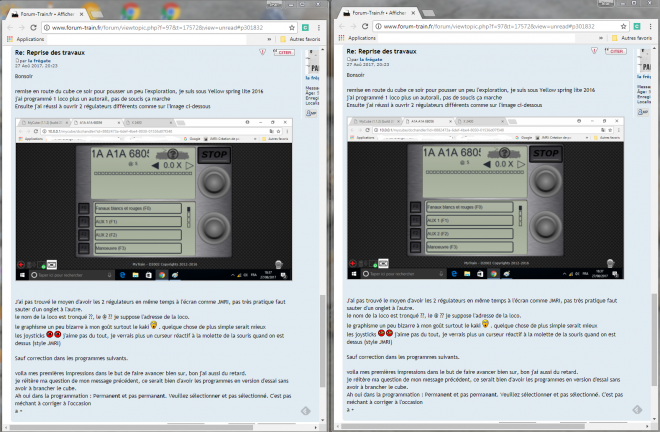Jump to page top via right diamond icon
Image resolution: width=660 pixels, height=432 pixels.
pos(637,410)
